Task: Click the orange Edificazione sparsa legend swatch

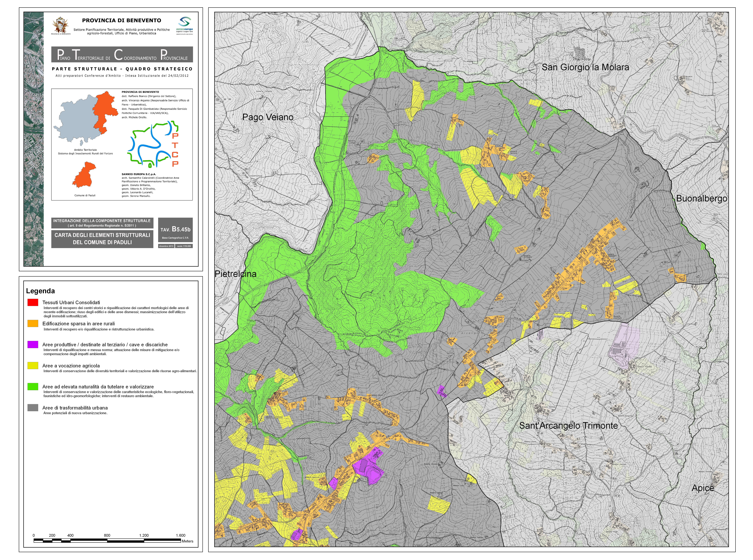Action: pyautogui.click(x=33, y=323)
